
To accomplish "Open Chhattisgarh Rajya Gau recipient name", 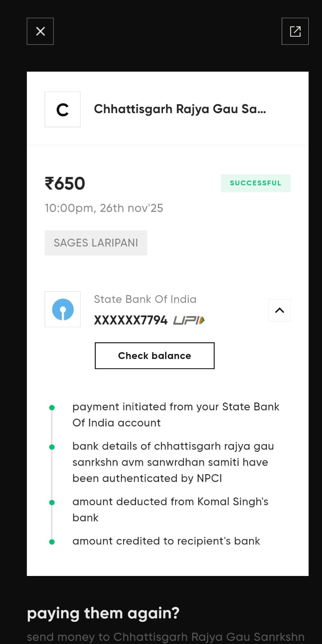I will pyautogui.click(x=180, y=109).
